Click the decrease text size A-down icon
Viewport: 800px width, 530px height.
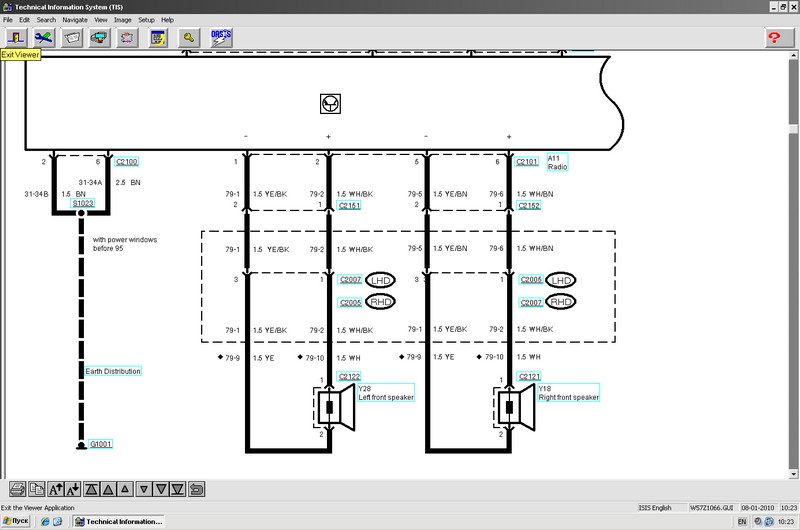coord(72,489)
